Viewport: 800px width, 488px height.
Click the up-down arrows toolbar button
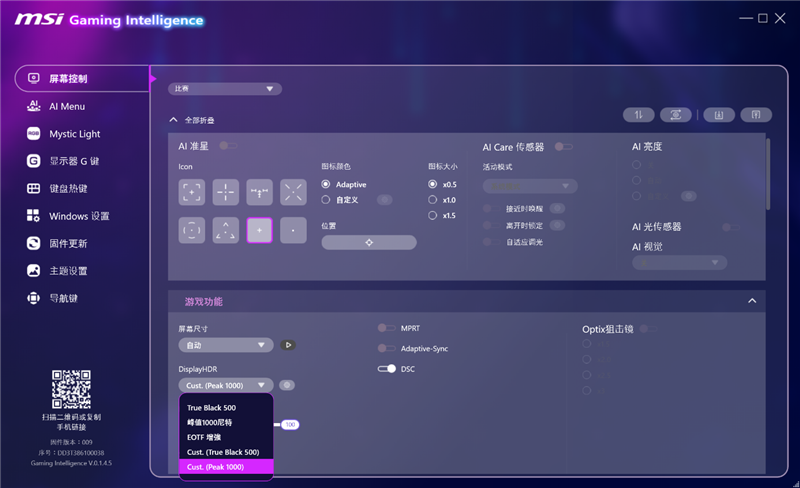(x=638, y=115)
